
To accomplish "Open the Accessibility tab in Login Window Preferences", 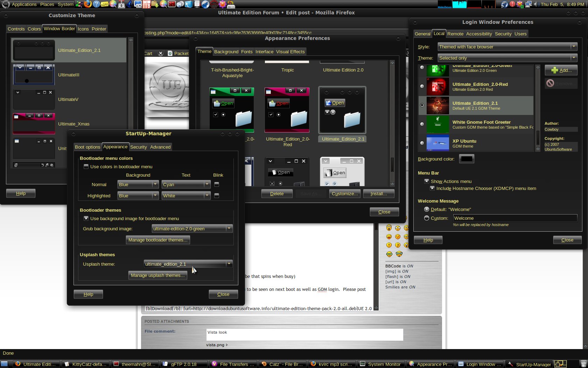I will 479,34.
